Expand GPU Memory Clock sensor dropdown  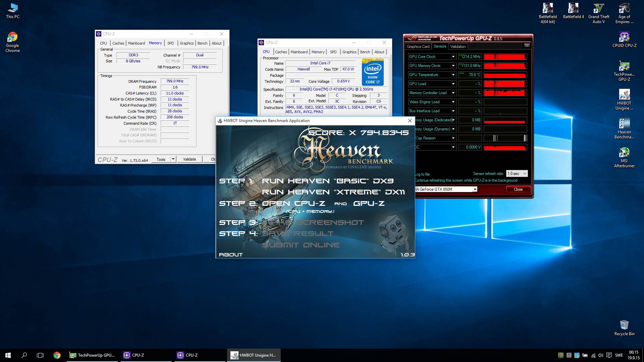pos(453,66)
